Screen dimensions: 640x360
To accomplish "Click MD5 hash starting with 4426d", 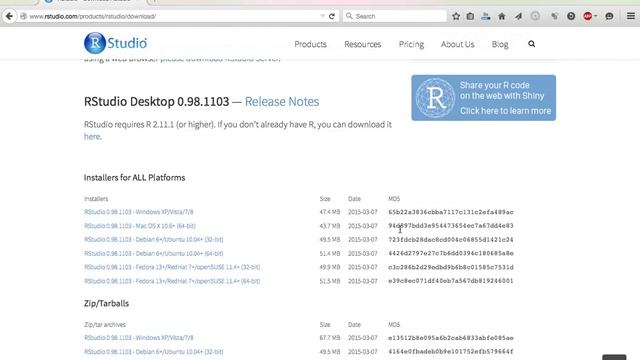I will tap(451, 253).
